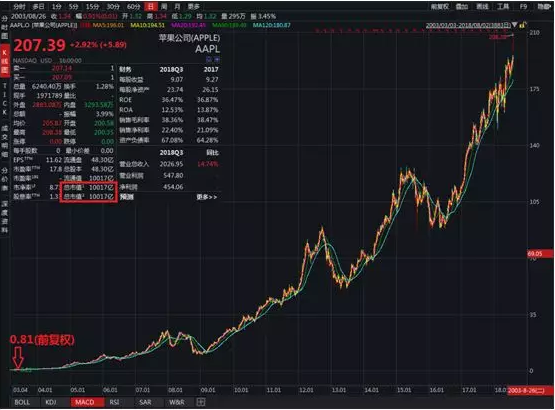The width and height of the screenshot is (555, 410).
Task: Open the date range dropdown triangle
Action: point(515,25)
